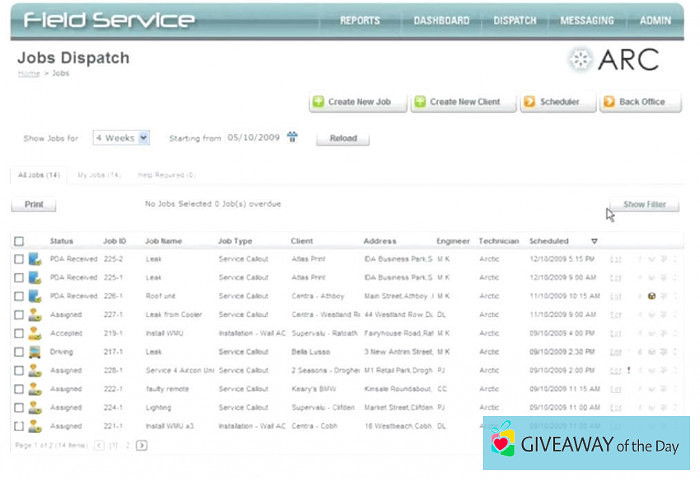
Task: Click the Scheduled column sort arrow
Action: point(594,241)
